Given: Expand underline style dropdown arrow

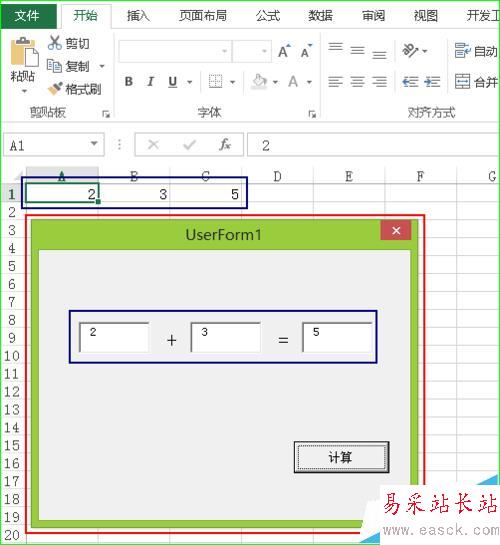Looking at the screenshot, I should point(190,82).
